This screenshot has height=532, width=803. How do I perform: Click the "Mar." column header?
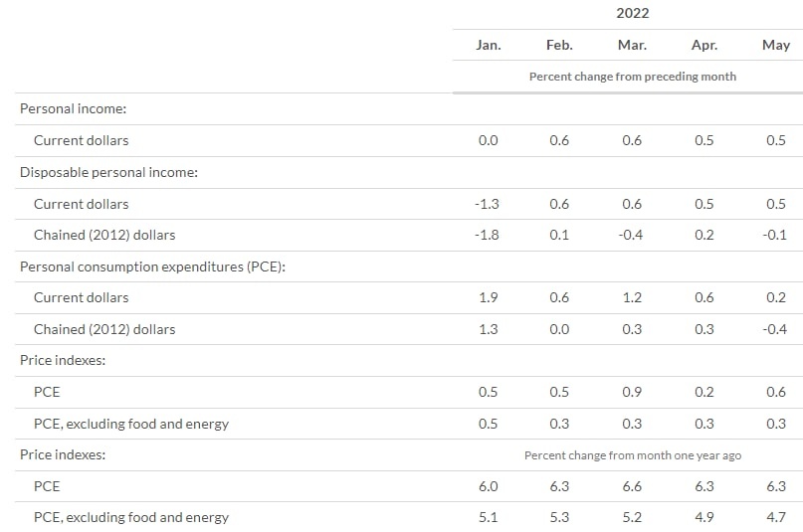[632, 45]
